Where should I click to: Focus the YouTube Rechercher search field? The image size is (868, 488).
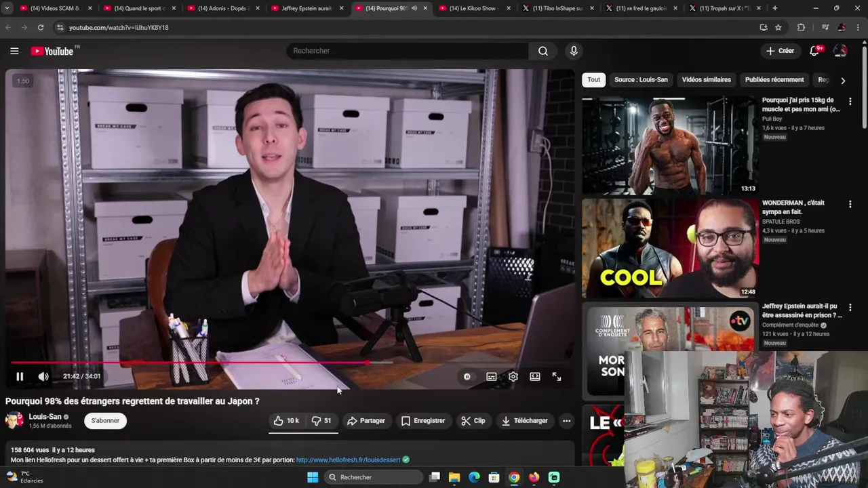pos(407,51)
